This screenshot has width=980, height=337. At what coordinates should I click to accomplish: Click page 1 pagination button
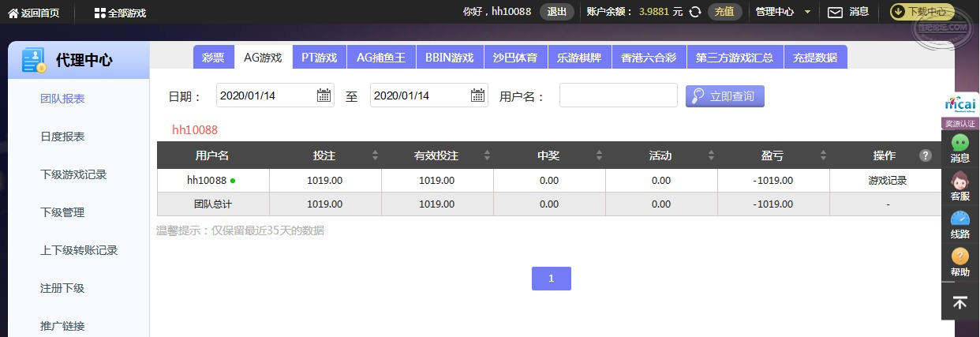pyautogui.click(x=552, y=279)
